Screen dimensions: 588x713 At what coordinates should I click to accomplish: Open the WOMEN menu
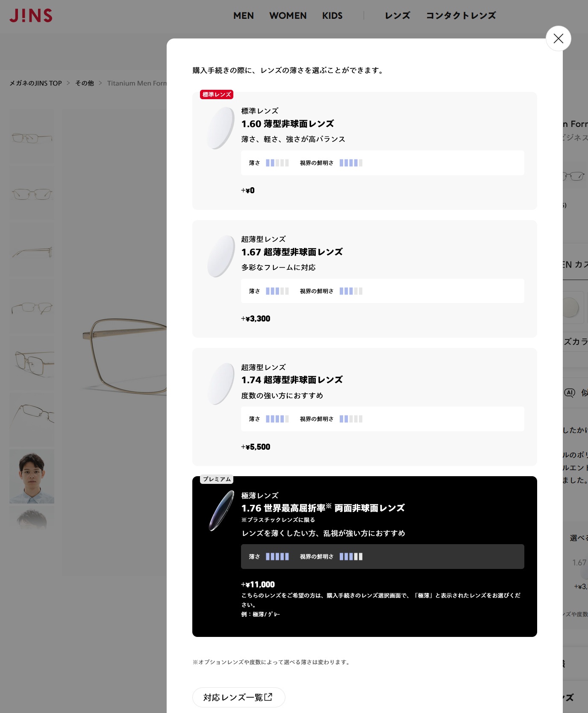(x=288, y=16)
